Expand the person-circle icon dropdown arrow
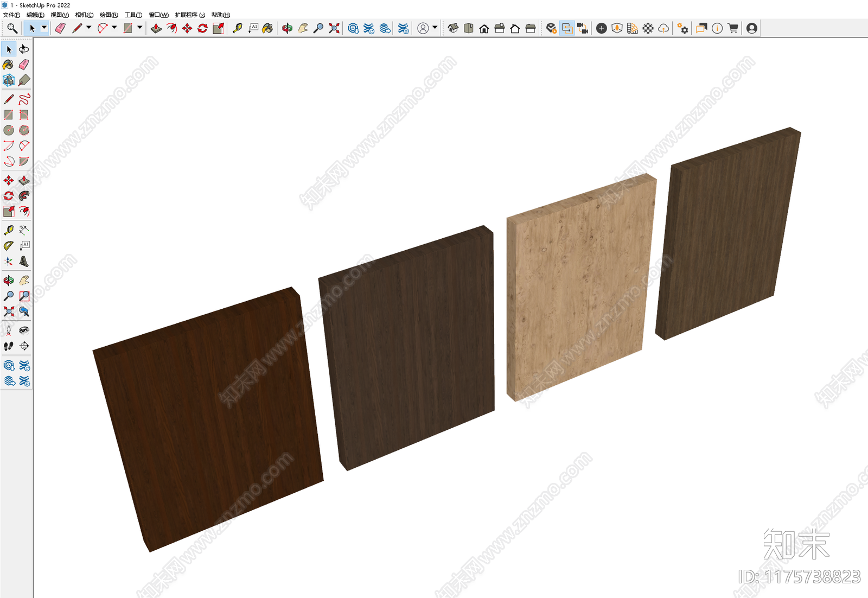Screen dimensions: 868x598 [435, 28]
